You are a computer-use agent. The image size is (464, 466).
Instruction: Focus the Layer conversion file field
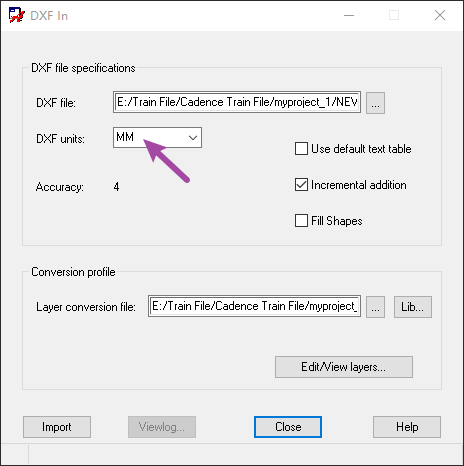(254, 306)
